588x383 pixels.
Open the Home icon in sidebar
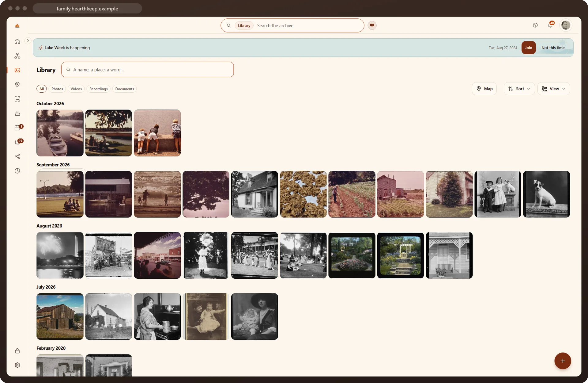pos(17,41)
